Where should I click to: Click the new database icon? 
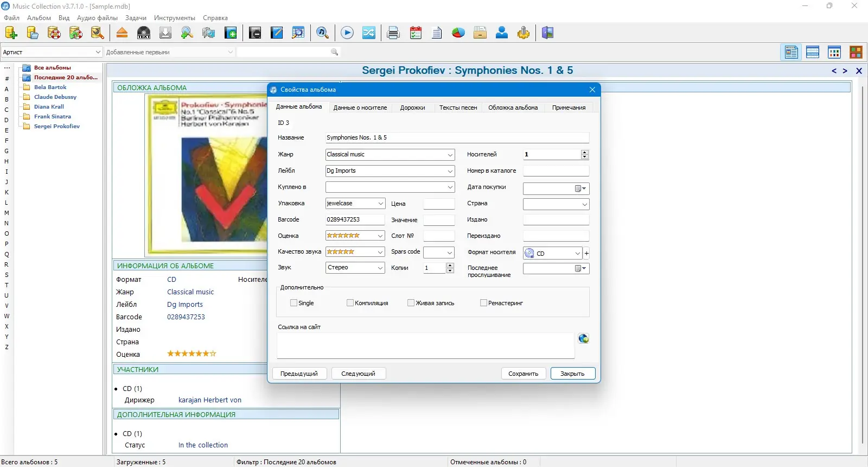click(x=11, y=33)
